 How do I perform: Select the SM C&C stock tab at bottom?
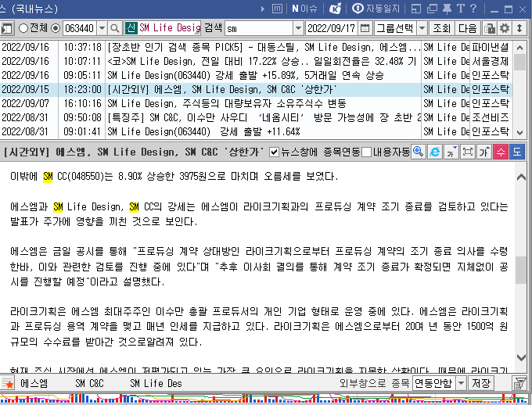pyautogui.click(x=89, y=384)
